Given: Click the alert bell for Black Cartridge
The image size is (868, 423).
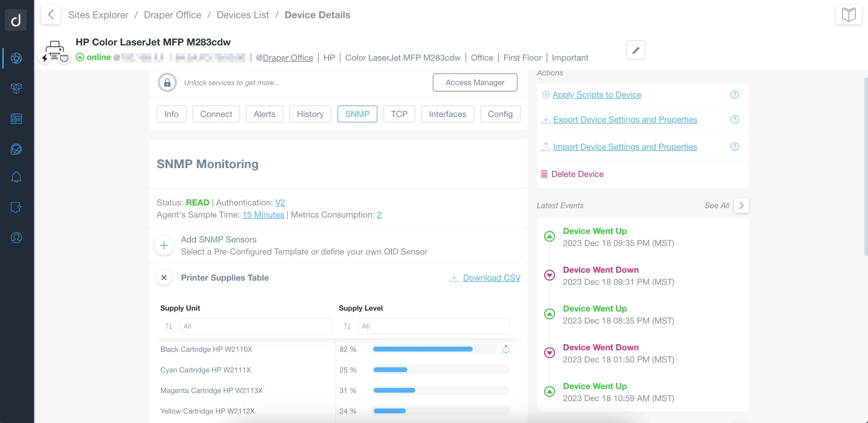Looking at the screenshot, I should coord(506,349).
